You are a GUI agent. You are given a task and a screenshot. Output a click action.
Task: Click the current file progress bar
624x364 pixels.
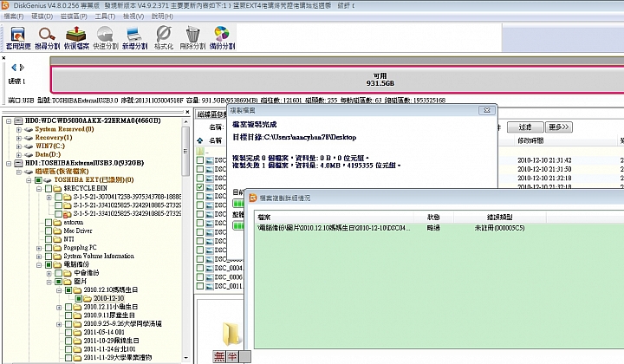point(238,204)
